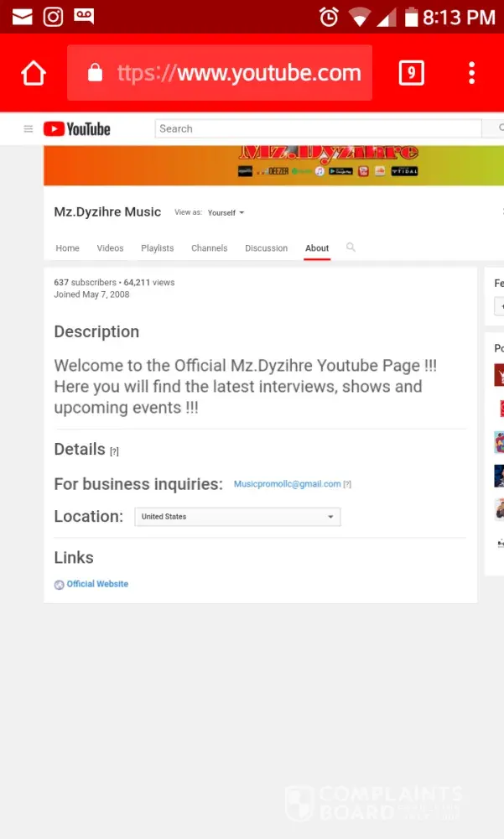Image resolution: width=504 pixels, height=839 pixels.
Task: Tap the Instagram notification icon in status bar
Action: [53, 16]
